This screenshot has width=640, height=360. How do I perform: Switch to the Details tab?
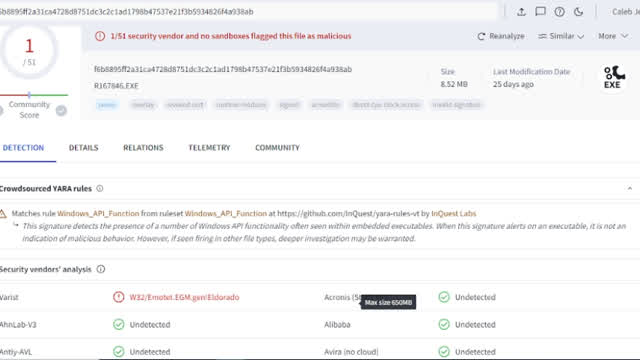[x=83, y=148]
